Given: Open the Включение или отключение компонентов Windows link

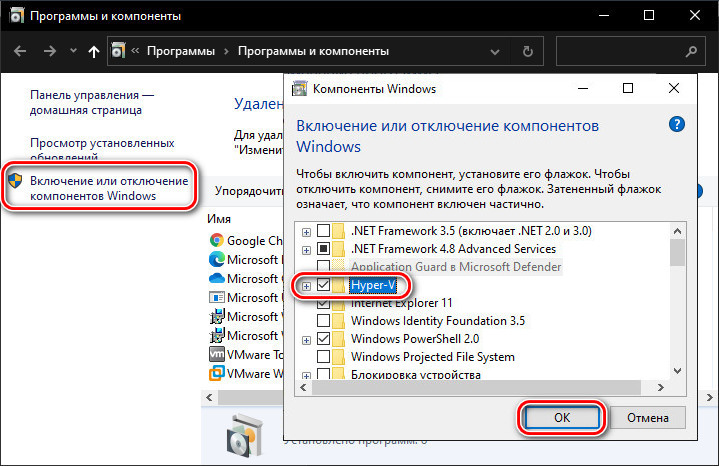Looking at the screenshot, I should click(x=109, y=188).
